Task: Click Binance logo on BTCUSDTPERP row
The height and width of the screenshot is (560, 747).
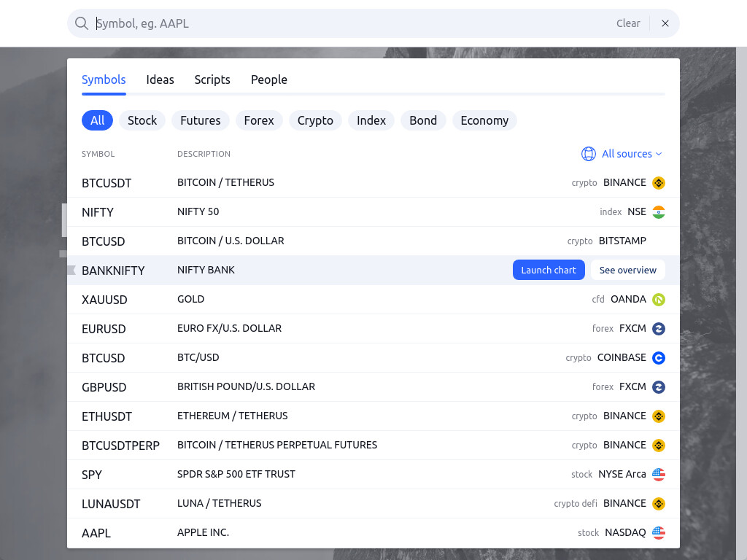Action: pyautogui.click(x=659, y=446)
